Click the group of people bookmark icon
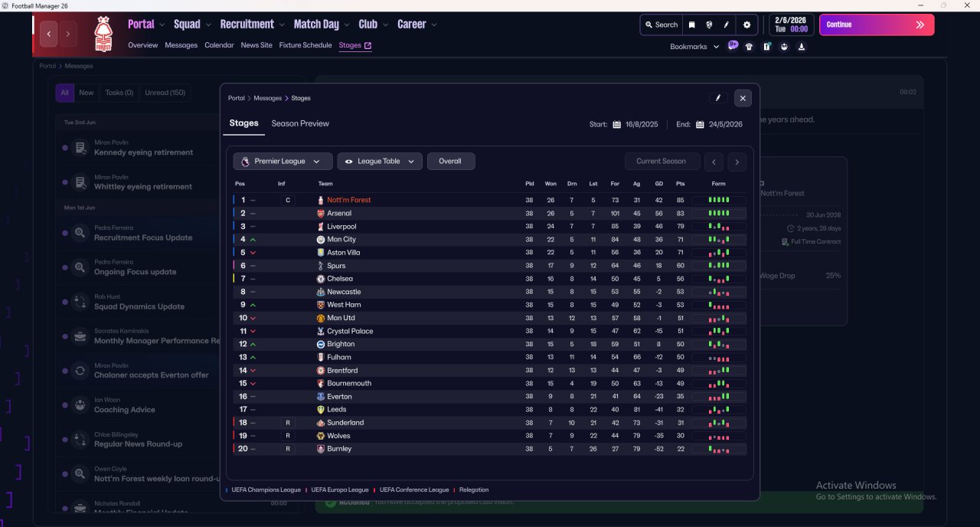The width and height of the screenshot is (980, 527). 784,47
